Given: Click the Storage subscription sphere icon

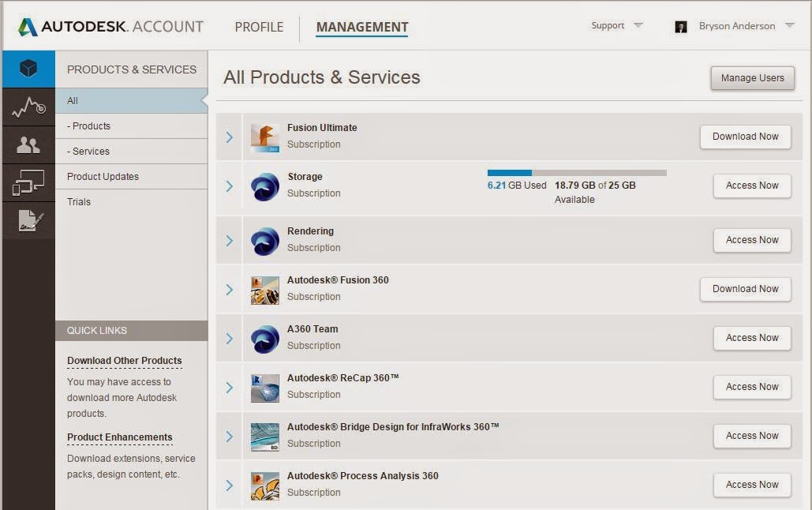Looking at the screenshot, I should pos(264,185).
